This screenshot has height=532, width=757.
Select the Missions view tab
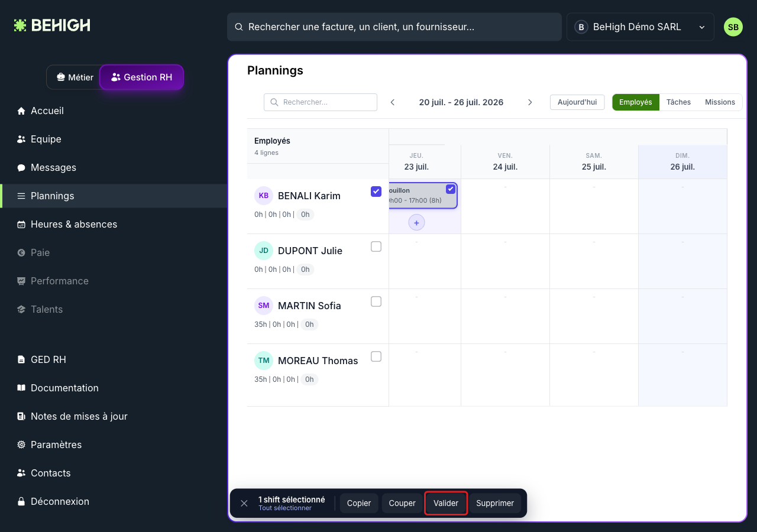pos(720,102)
